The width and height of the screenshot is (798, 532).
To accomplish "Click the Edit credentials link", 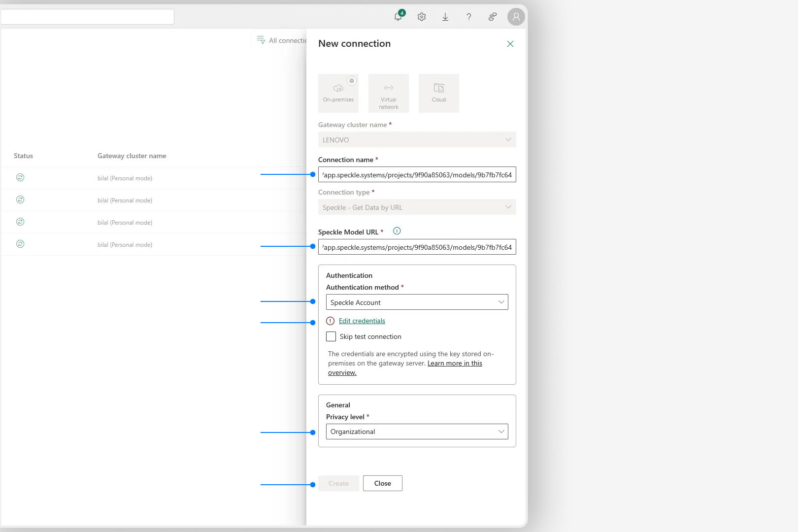I will click(362, 321).
